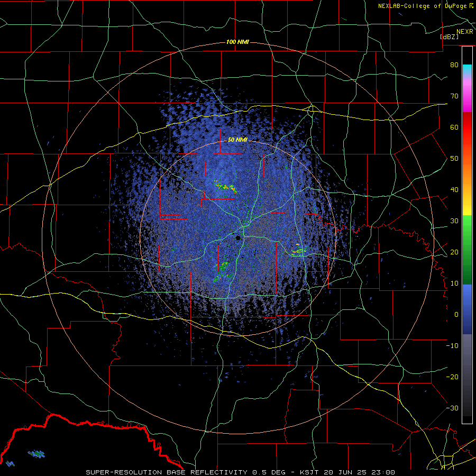This screenshot has height=476, width=476.
Task: Click the storm cell east of the radar site
Action: coord(299,250)
